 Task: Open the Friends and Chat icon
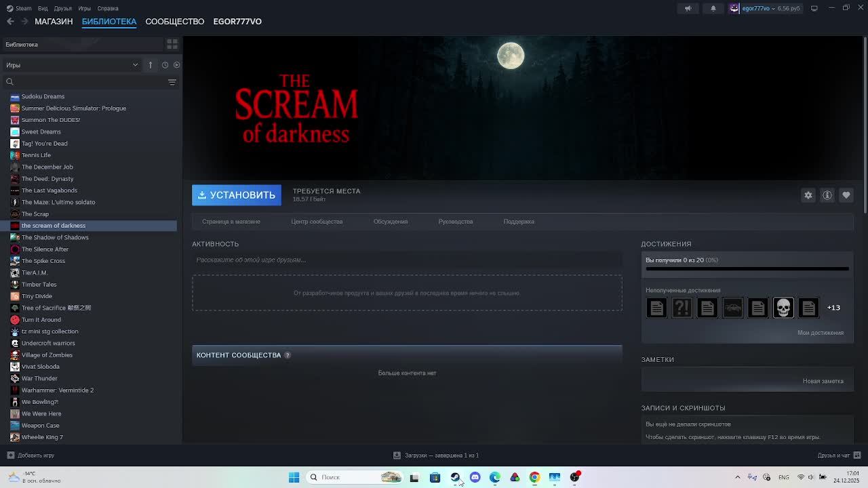click(857, 455)
